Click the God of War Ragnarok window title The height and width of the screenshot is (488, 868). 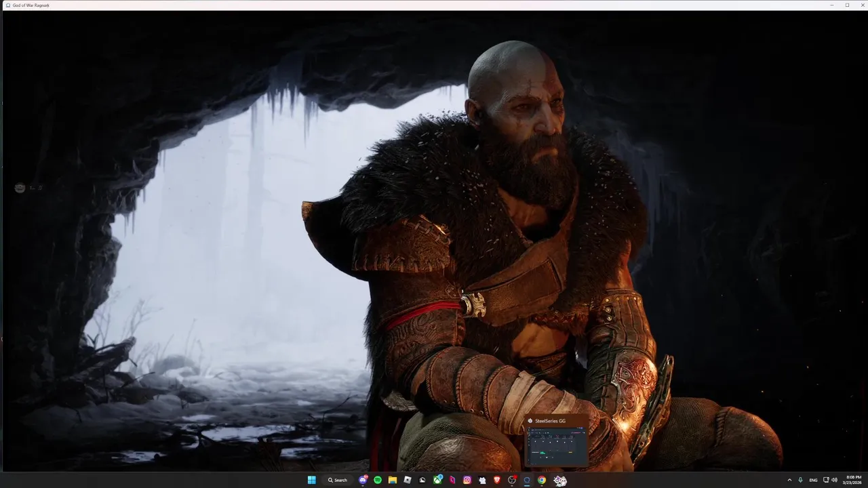[x=31, y=5]
